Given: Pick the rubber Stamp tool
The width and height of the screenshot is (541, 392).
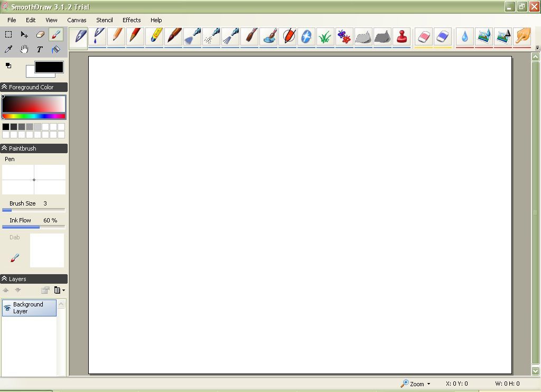Looking at the screenshot, I should (x=402, y=37).
